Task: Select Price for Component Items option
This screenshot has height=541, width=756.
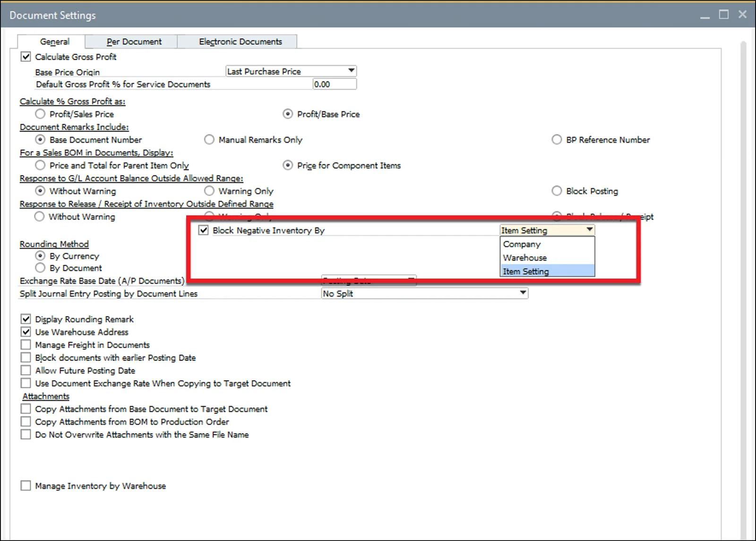Action: point(288,166)
